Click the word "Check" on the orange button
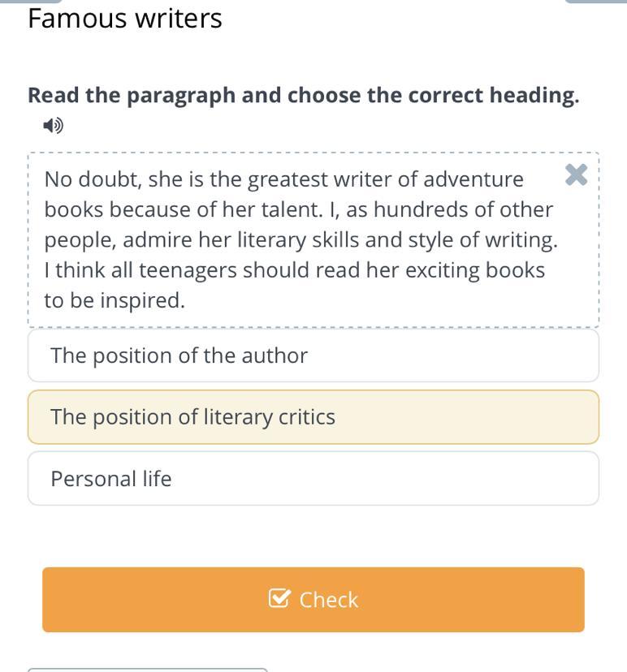 [x=328, y=600]
